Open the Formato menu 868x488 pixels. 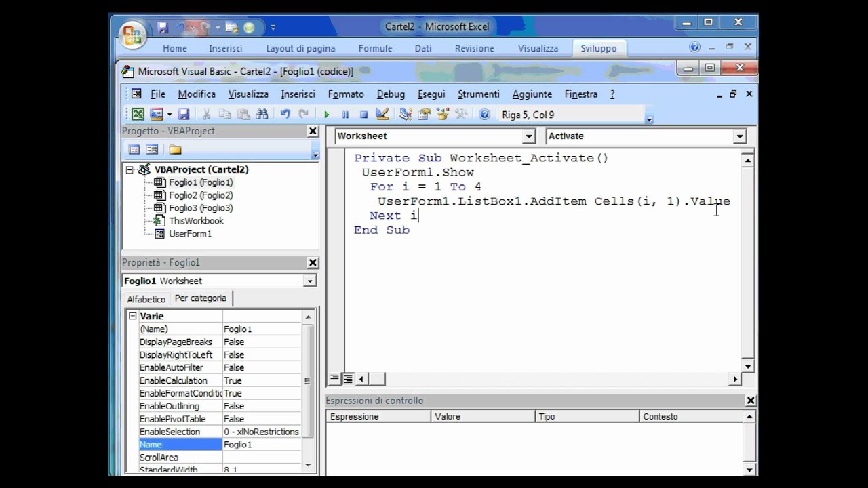coord(346,94)
